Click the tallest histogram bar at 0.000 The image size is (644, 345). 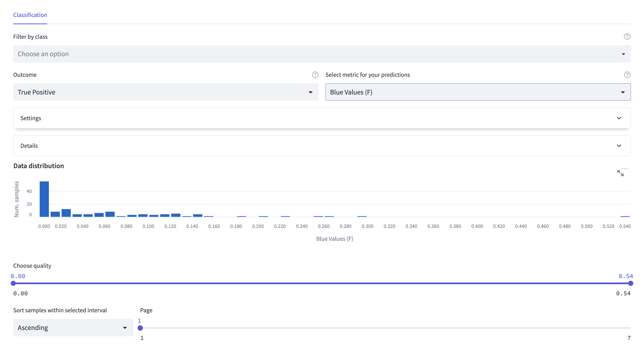point(44,199)
